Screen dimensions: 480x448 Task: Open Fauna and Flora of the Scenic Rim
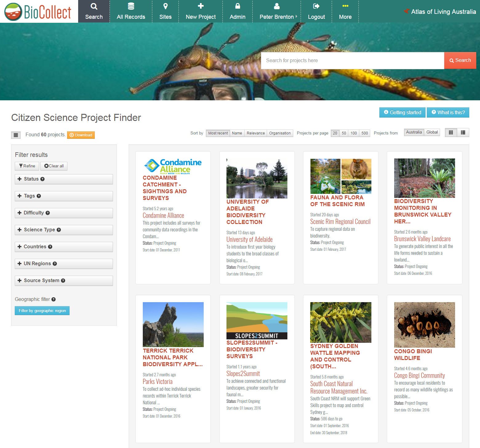337,201
